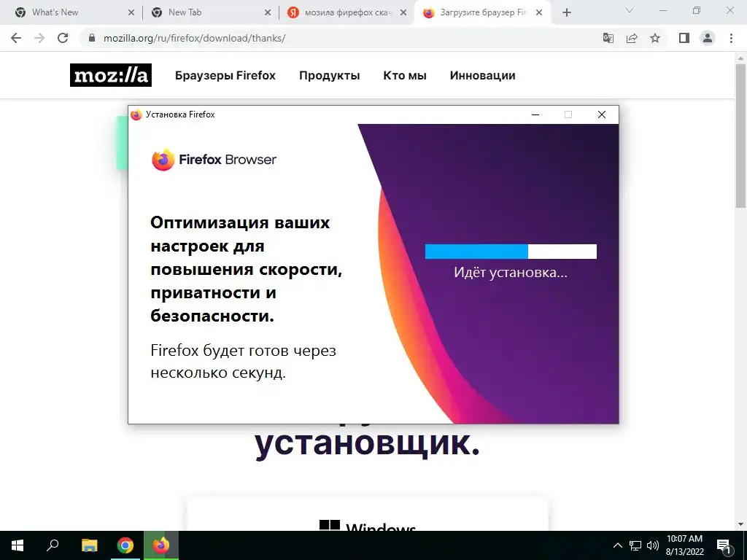Image resolution: width=747 pixels, height=560 pixels.
Task: Close the Установка Firefox installer window
Action: point(602,114)
